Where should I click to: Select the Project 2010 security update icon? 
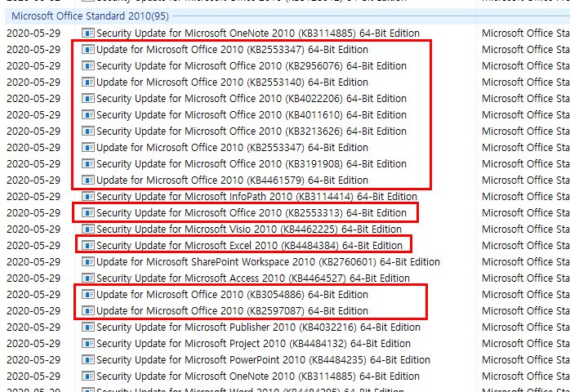tap(88, 344)
